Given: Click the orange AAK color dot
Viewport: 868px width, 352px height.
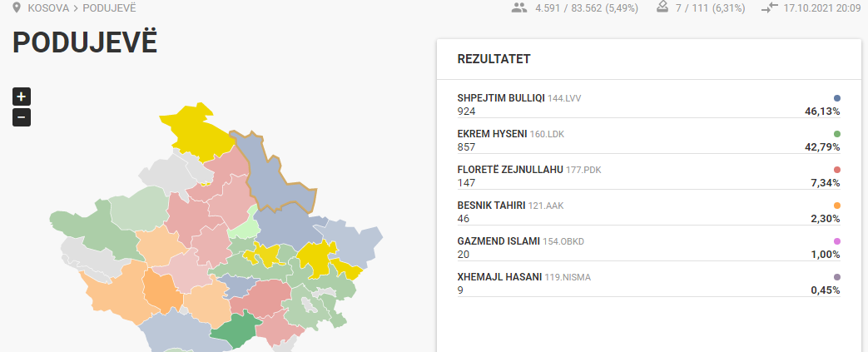Looking at the screenshot, I should [836, 206].
